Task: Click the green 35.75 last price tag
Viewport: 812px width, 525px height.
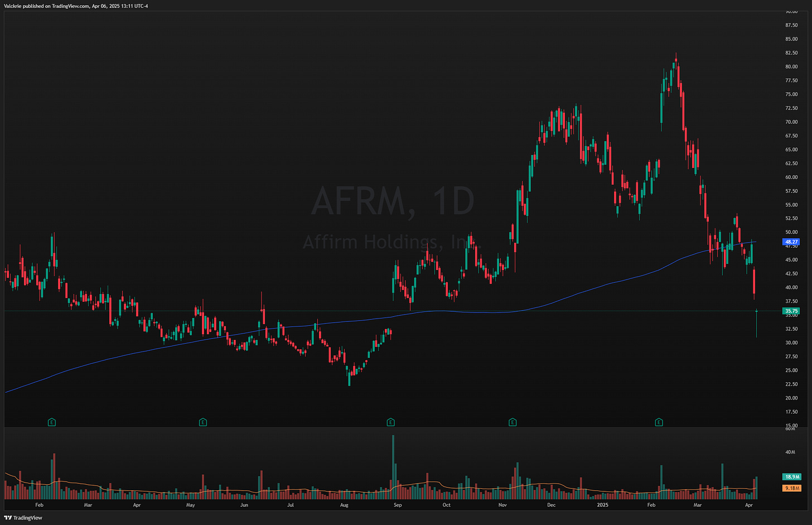Action: pyautogui.click(x=791, y=311)
